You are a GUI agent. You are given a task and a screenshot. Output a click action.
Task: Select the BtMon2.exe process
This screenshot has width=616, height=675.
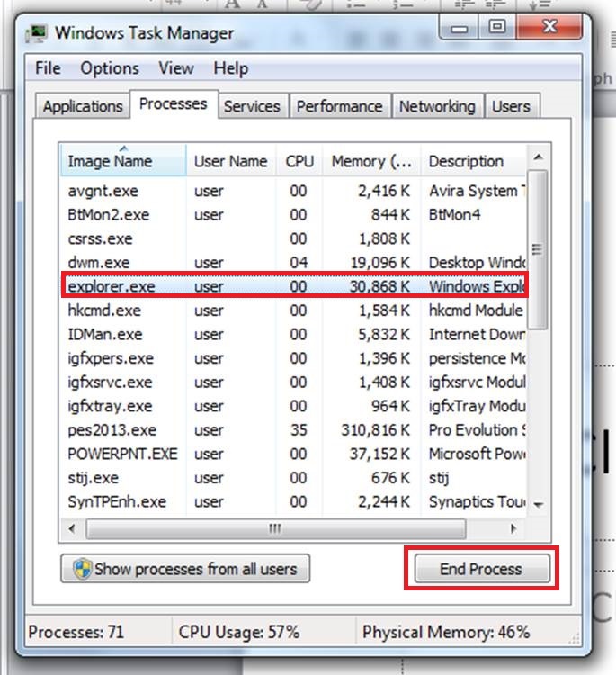pyautogui.click(x=293, y=214)
